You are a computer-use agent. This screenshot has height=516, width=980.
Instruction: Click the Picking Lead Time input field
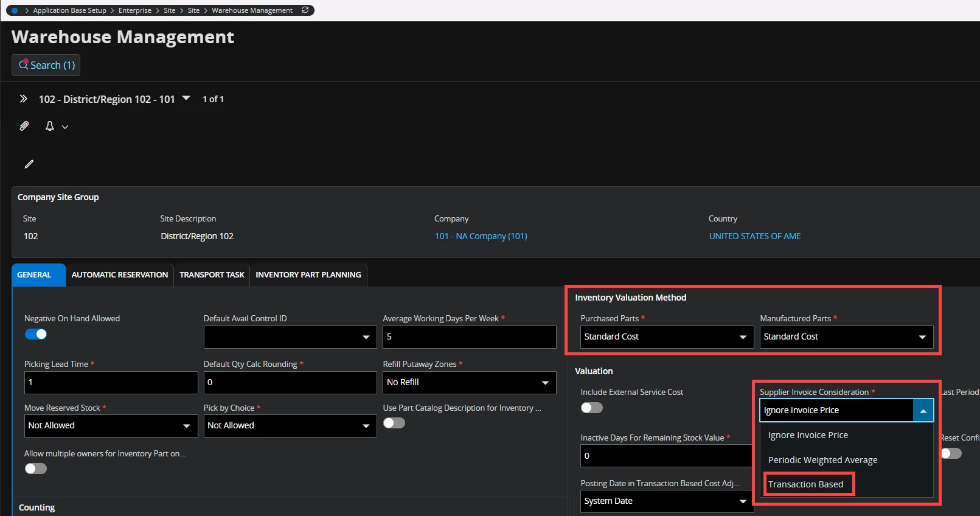pyautogui.click(x=111, y=383)
